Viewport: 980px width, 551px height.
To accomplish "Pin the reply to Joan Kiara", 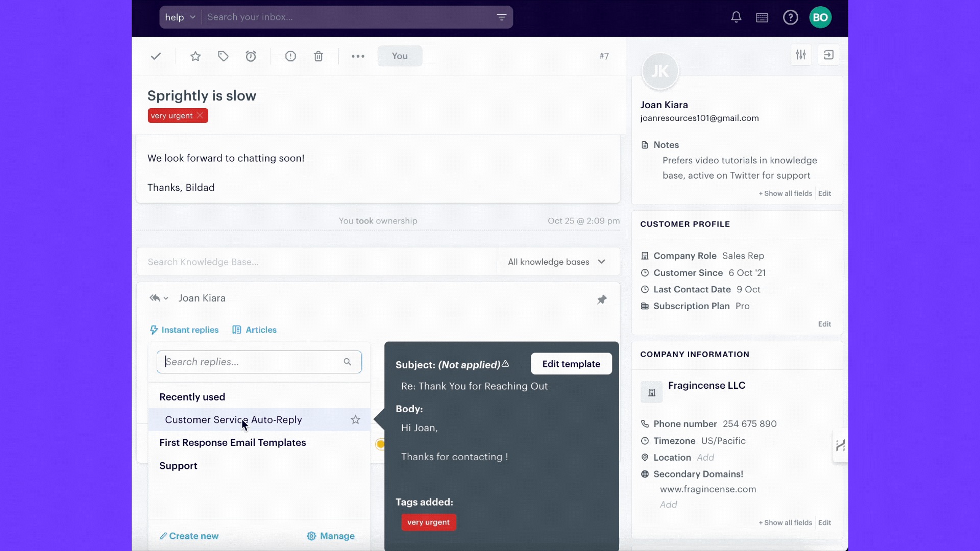I will coord(602,299).
